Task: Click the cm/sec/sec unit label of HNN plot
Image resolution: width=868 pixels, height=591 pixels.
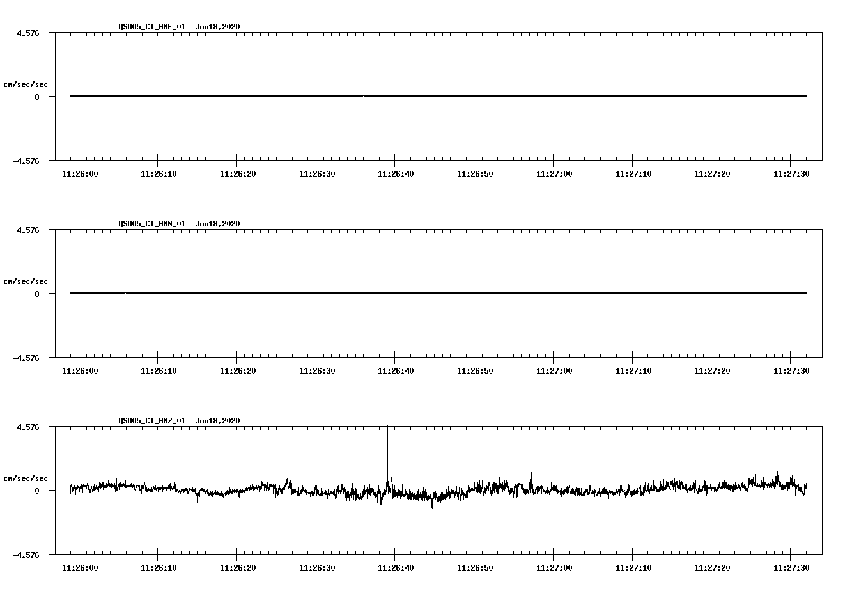Action: 26,281
